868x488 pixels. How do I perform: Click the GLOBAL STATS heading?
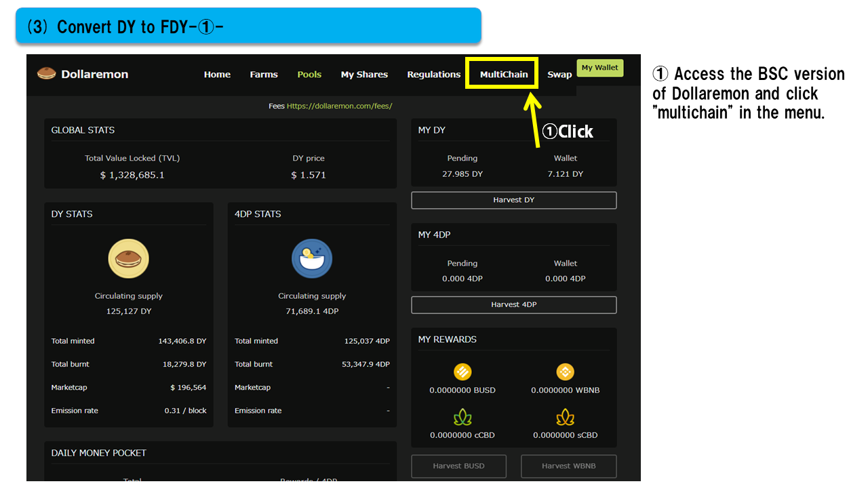pyautogui.click(x=83, y=130)
